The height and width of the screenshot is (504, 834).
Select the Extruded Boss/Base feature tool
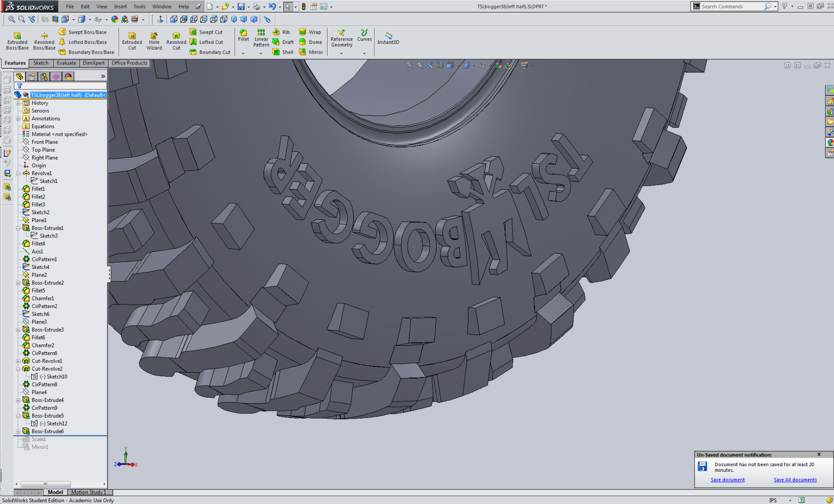[x=17, y=41]
